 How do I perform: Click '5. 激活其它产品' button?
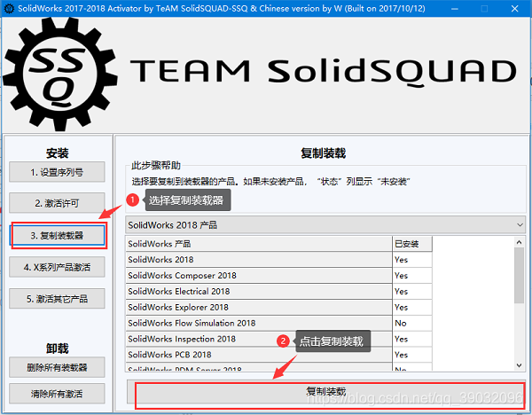coord(57,299)
